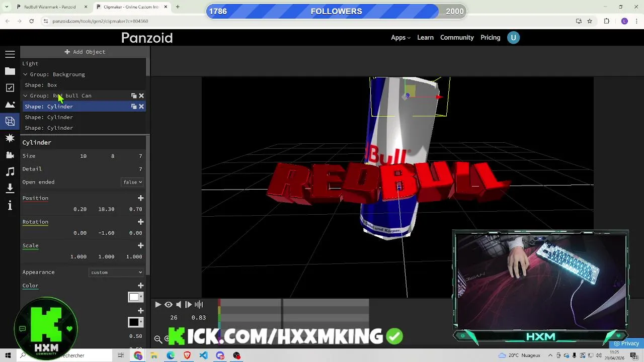The height and width of the screenshot is (362, 644).
Task: Step forward one frame in timeline
Action: (189, 304)
